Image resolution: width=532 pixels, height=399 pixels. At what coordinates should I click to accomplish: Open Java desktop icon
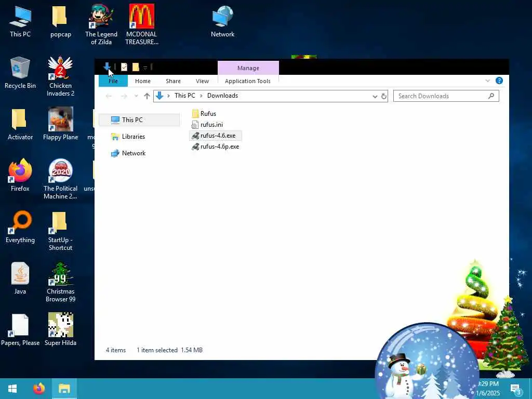click(20, 278)
